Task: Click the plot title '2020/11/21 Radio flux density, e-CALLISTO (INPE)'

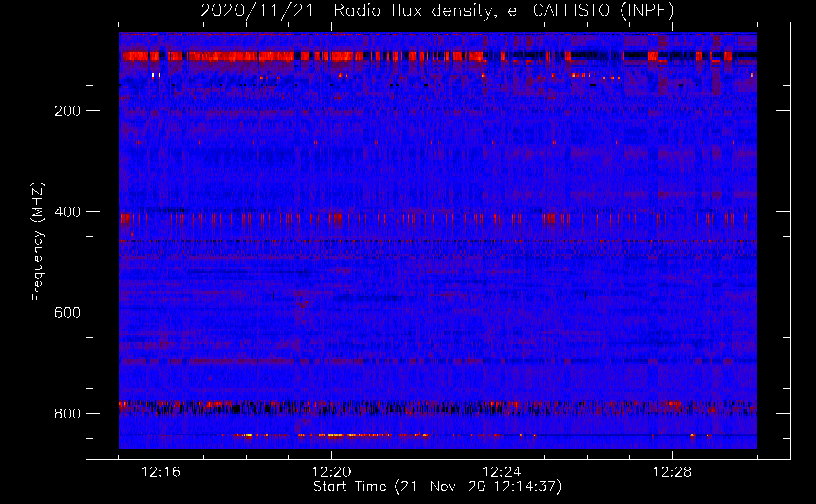Action: coord(437,10)
